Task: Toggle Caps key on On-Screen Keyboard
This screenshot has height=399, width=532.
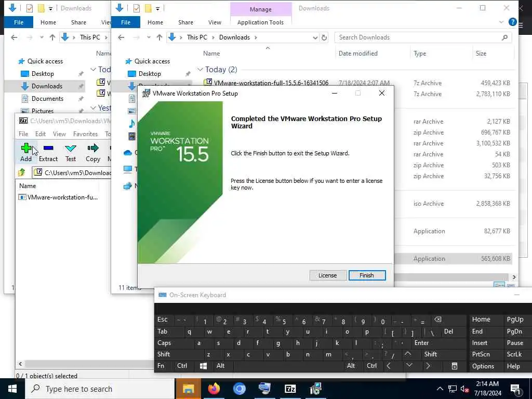Action: click(164, 343)
